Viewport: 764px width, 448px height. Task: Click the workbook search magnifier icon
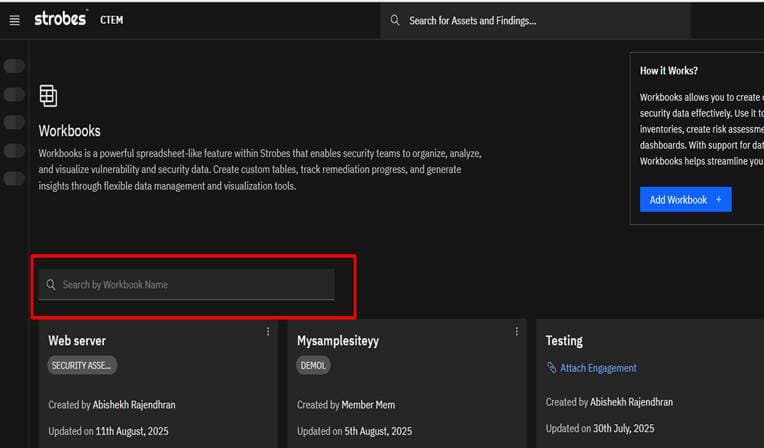tap(51, 284)
